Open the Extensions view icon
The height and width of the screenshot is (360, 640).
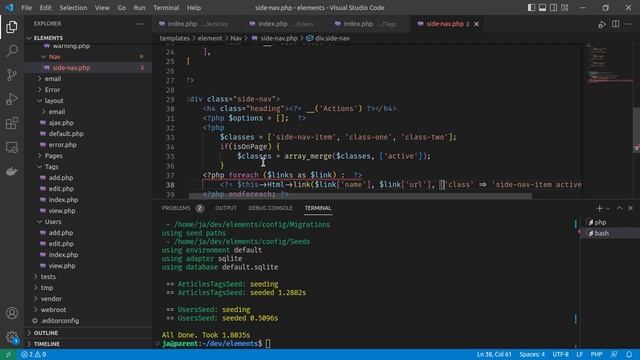(12, 123)
